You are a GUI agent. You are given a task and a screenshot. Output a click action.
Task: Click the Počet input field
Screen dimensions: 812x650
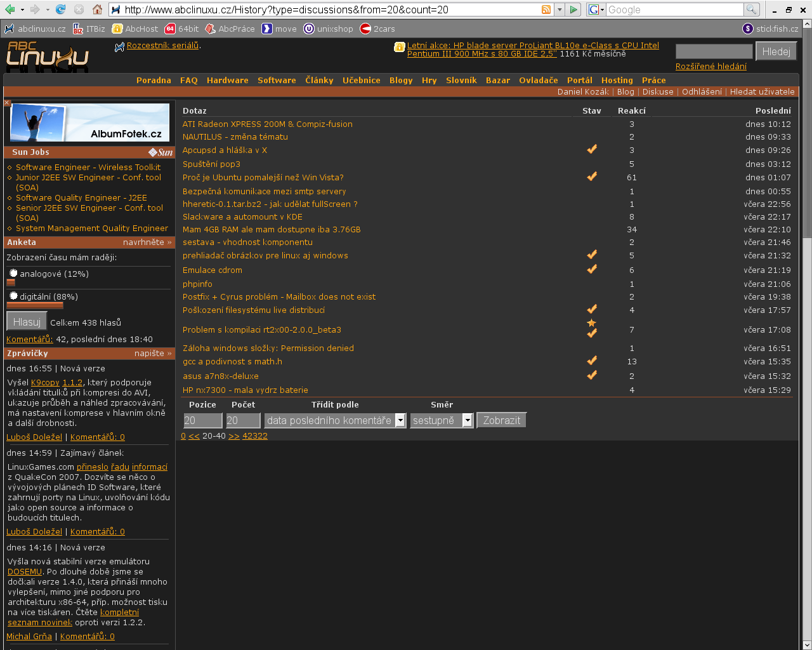(244, 420)
